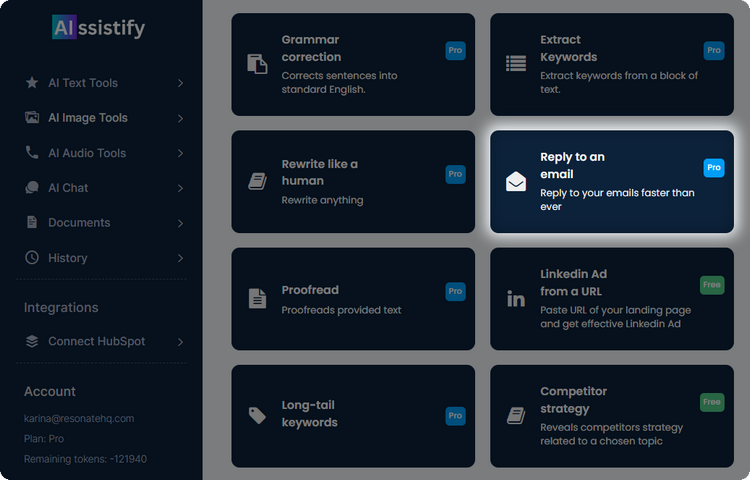This screenshot has height=480, width=750.
Task: Click the Reply to an email envelope icon
Action: (516, 181)
